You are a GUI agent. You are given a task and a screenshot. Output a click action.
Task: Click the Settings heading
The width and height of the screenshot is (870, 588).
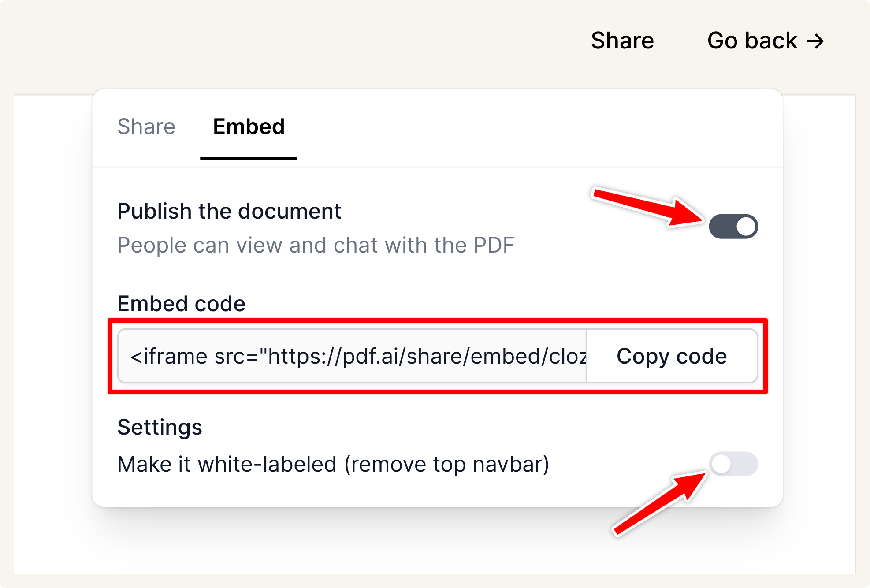pos(160,427)
